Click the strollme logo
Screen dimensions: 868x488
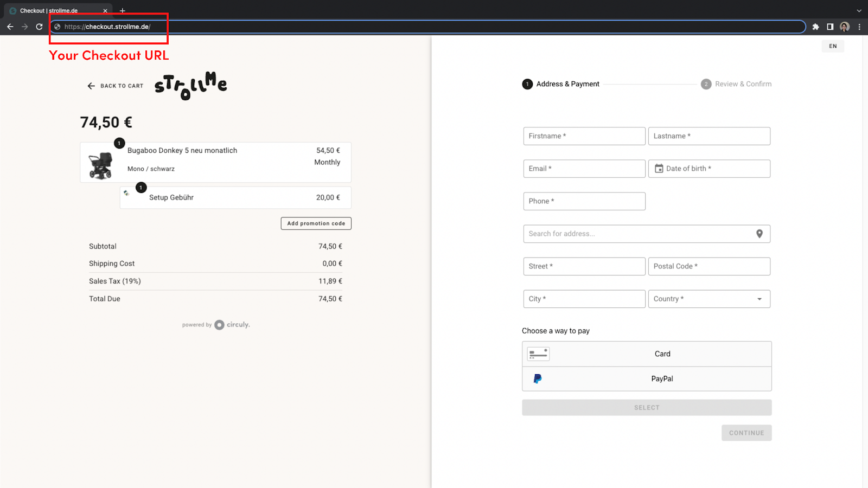pyautogui.click(x=191, y=86)
